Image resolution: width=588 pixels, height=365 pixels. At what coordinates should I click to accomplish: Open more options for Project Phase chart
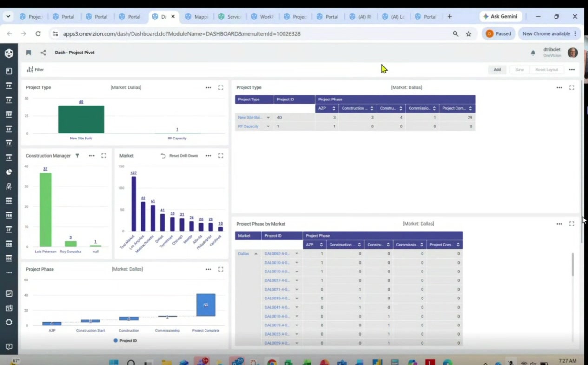click(209, 269)
